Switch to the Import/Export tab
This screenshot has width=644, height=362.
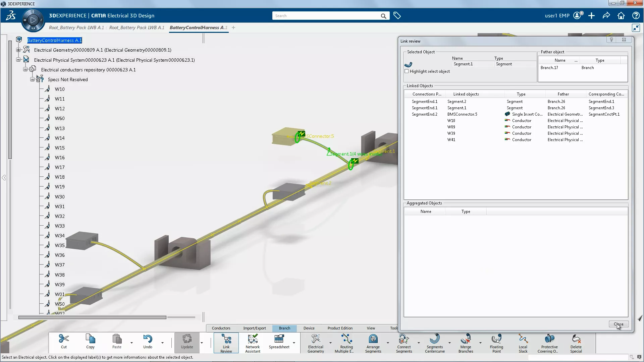tap(255, 328)
